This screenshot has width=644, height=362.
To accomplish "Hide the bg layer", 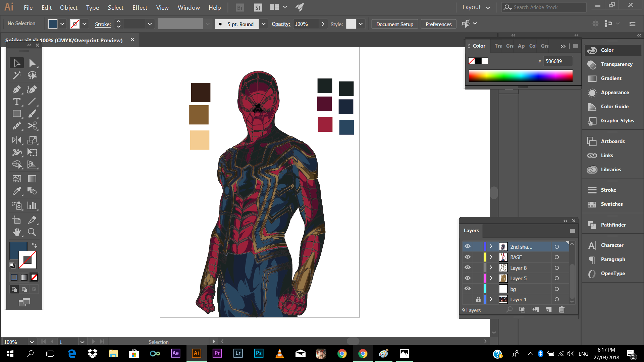I will [x=468, y=289].
